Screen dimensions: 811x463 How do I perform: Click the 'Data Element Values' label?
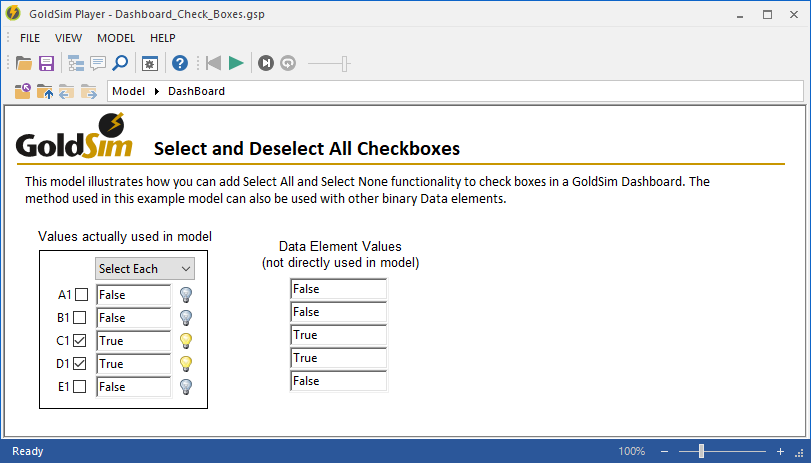340,246
